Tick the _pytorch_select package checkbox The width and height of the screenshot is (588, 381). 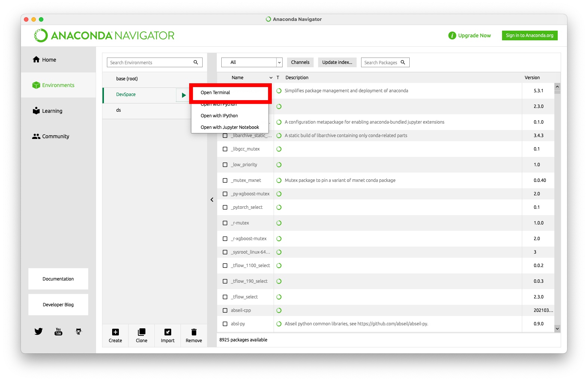[x=225, y=207]
